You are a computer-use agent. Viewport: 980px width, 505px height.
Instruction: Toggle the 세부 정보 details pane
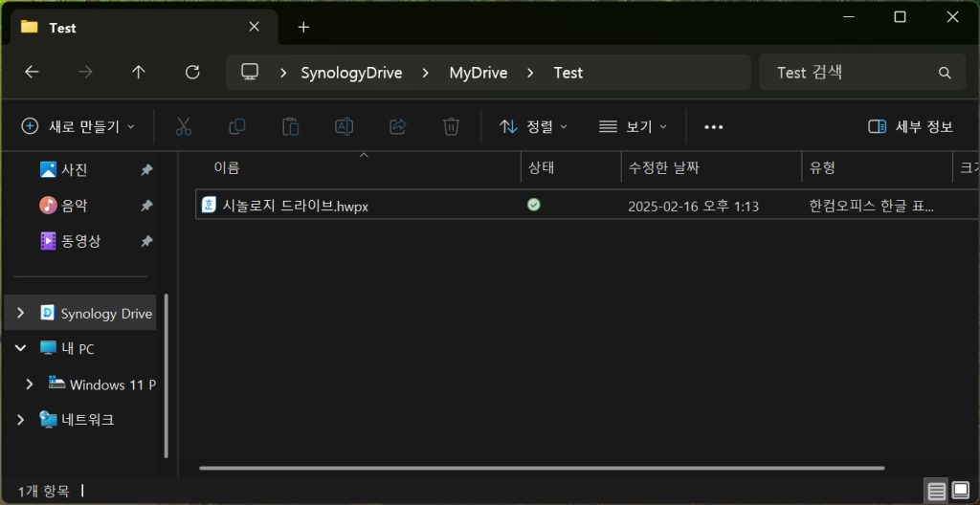tap(911, 127)
